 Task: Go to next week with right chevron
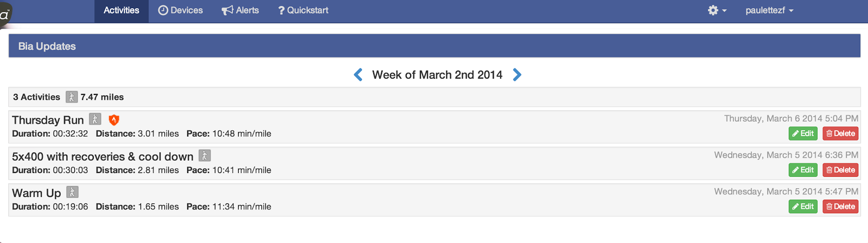pos(517,75)
